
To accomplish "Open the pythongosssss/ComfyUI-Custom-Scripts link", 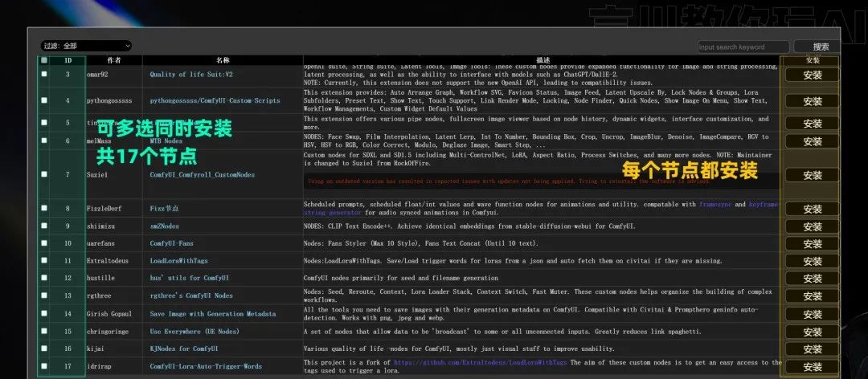I will pos(215,100).
